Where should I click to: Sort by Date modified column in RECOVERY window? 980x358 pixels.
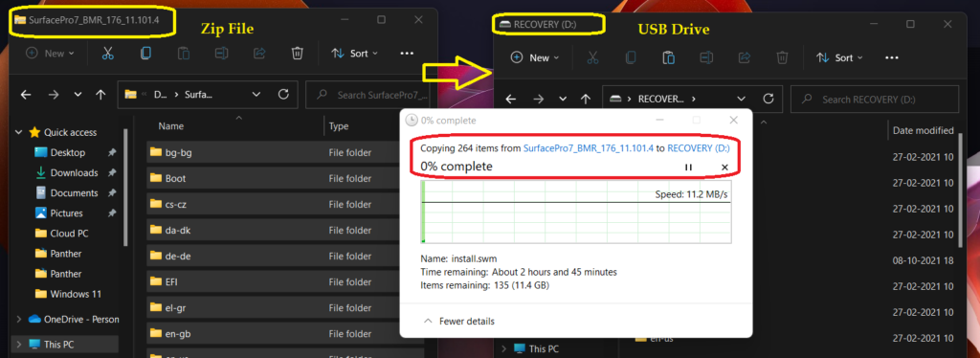[924, 130]
